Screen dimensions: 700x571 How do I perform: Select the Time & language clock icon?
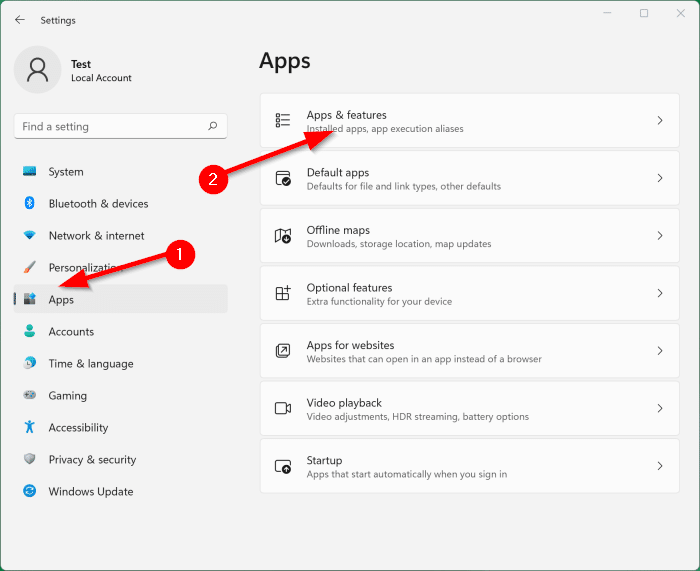click(29, 363)
